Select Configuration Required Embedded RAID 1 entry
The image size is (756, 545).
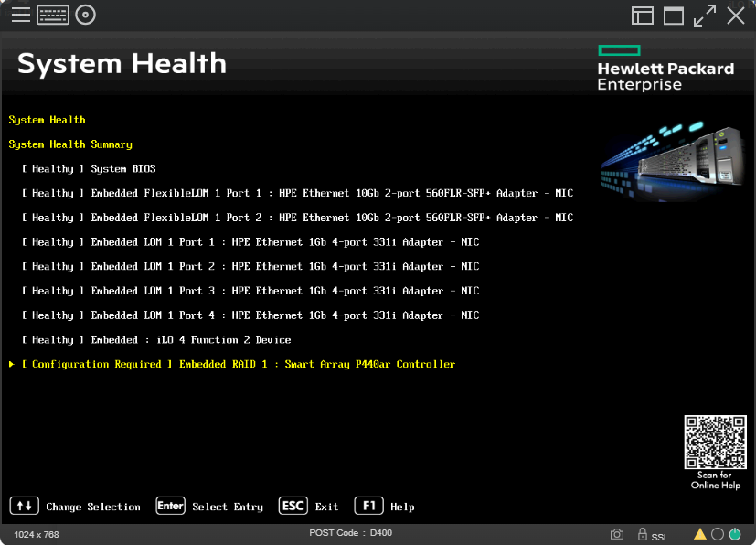point(239,364)
